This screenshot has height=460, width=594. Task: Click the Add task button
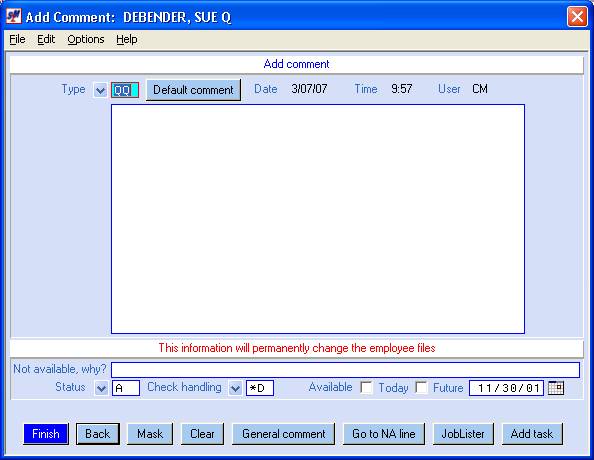pos(532,434)
